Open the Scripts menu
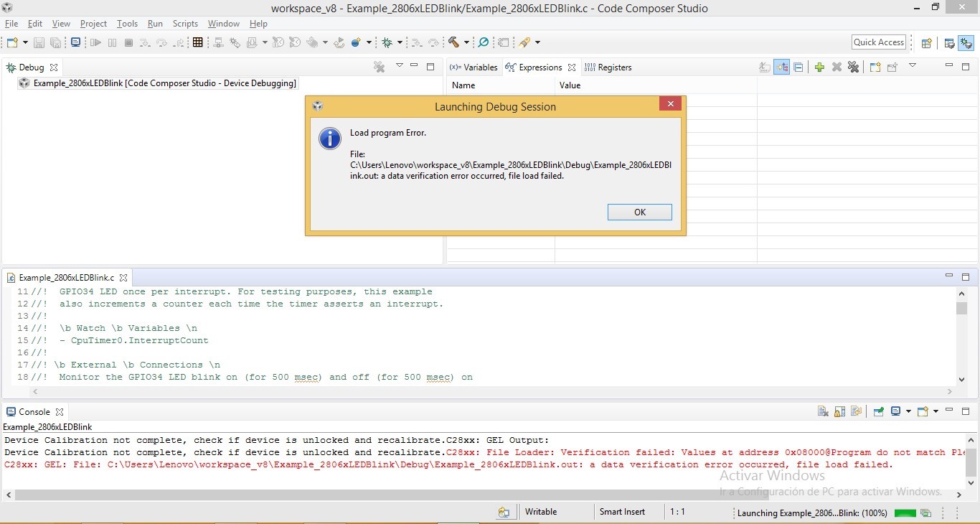This screenshot has height=524, width=980. coord(185,23)
